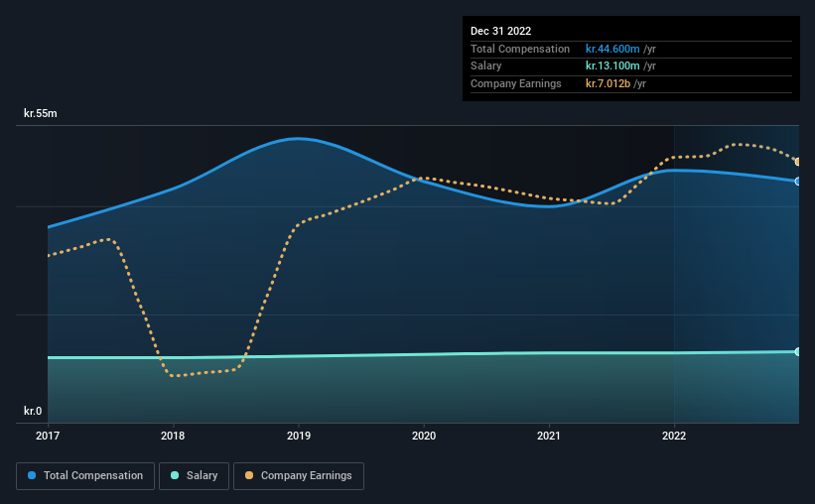Click the kr.44.600m total compensation value
The width and height of the screenshot is (815, 504).
612,49
